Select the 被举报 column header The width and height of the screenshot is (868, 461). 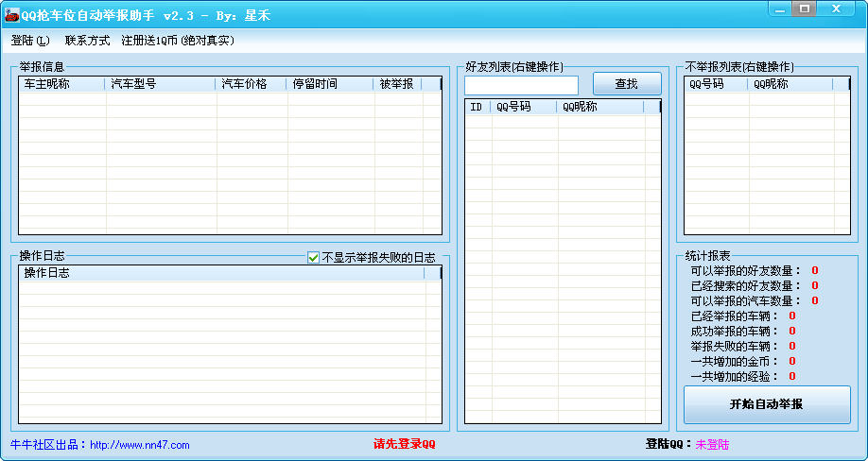tap(397, 84)
